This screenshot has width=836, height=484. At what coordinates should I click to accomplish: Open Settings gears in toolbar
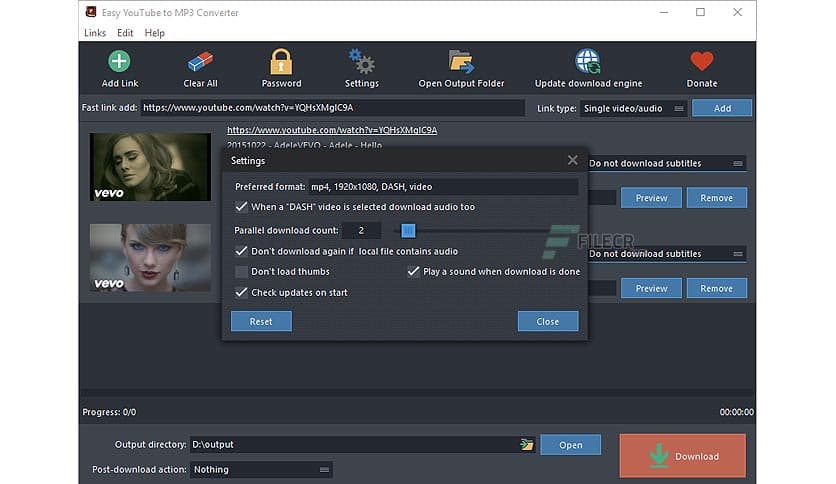click(361, 61)
